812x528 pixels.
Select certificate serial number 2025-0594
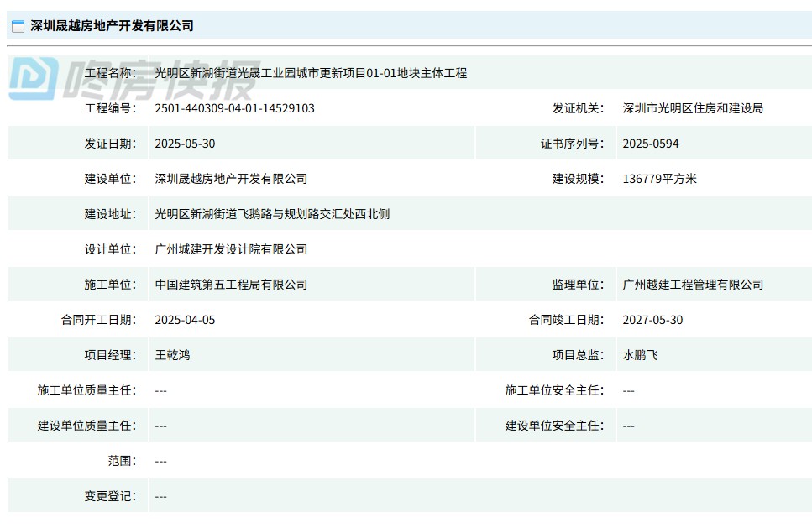[x=651, y=144]
